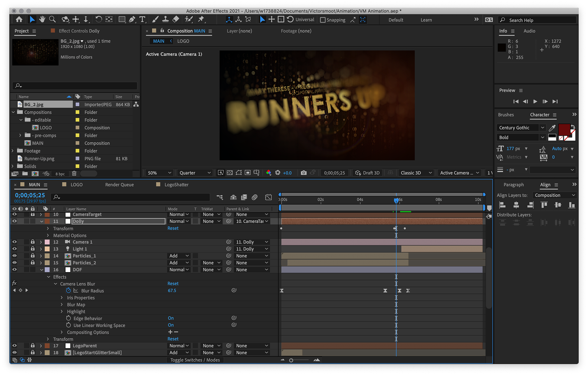588x375 pixels.
Task: Click the Take Snapshot camera icon
Action: 303,173
